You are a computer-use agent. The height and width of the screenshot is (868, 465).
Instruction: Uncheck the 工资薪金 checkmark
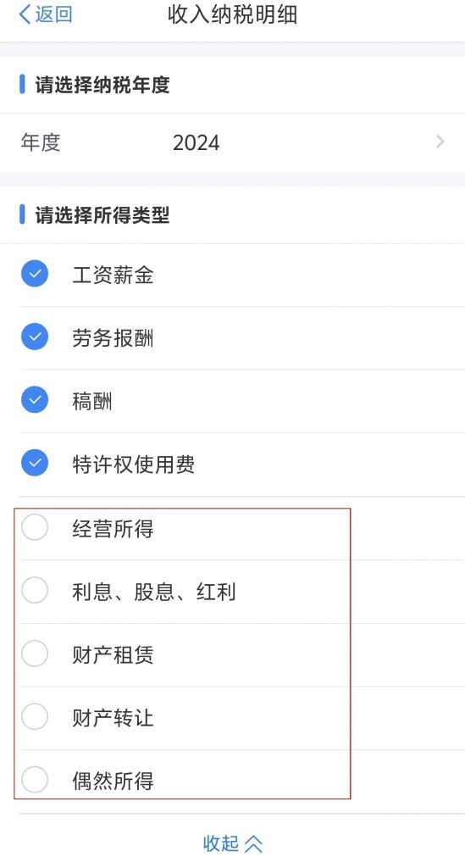tap(35, 274)
